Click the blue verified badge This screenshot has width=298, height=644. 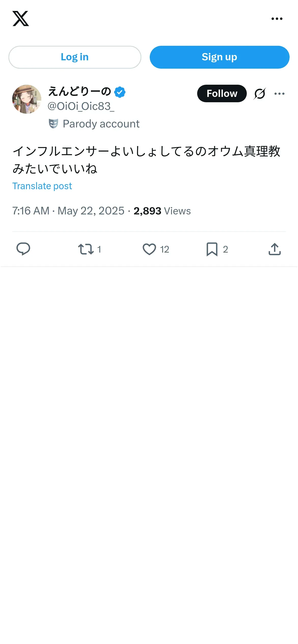click(120, 92)
